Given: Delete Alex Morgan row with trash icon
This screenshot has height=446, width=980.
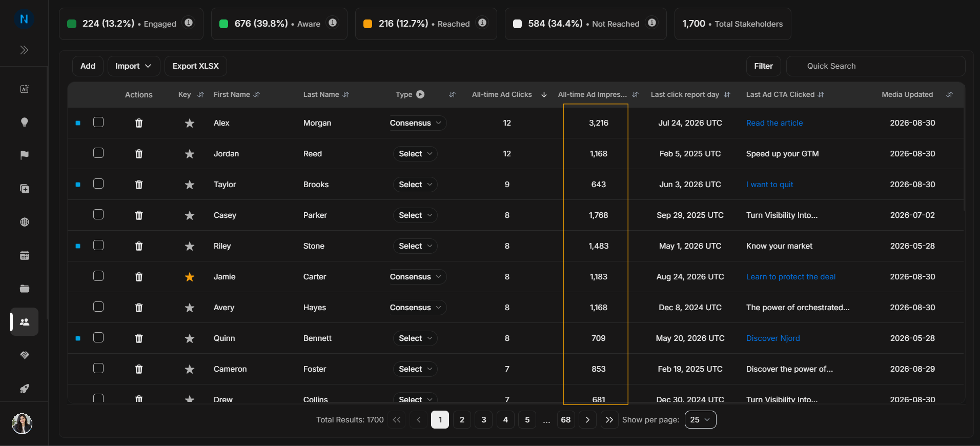Looking at the screenshot, I should 139,123.
